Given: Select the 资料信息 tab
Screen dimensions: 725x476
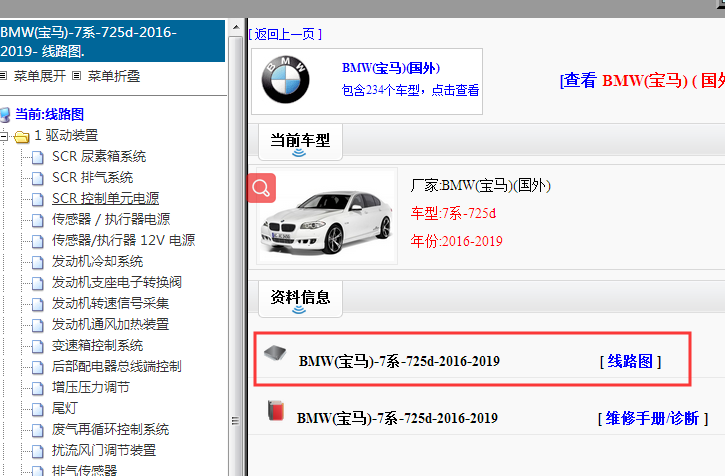Looking at the screenshot, I should 300,298.
